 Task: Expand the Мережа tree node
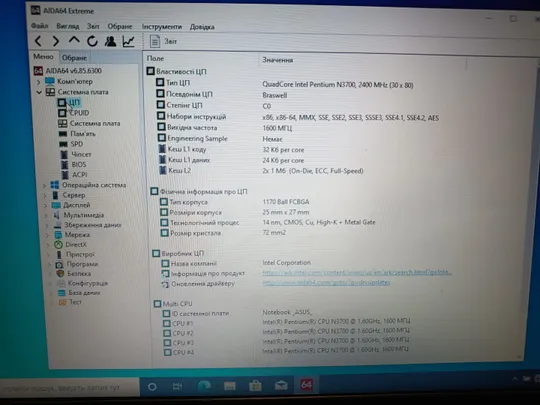[48, 235]
